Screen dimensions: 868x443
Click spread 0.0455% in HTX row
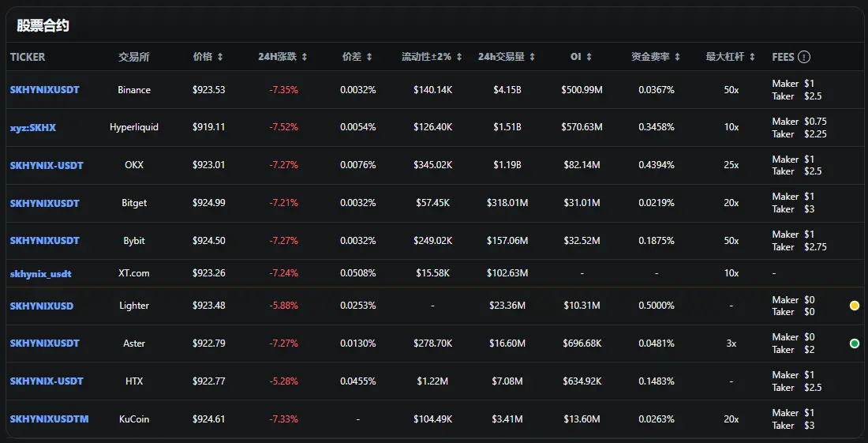tap(358, 381)
